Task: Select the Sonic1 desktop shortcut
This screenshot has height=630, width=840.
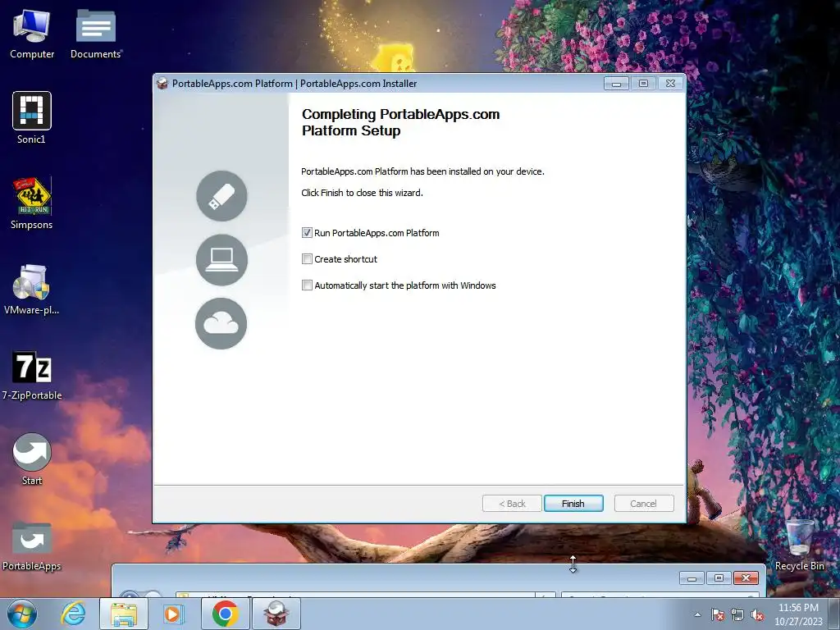Action: (32, 118)
